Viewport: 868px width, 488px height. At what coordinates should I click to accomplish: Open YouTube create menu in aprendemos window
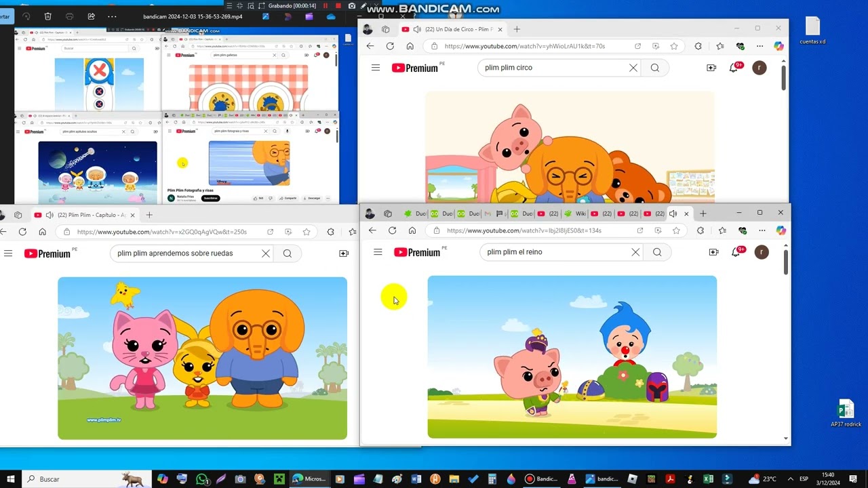coord(344,253)
